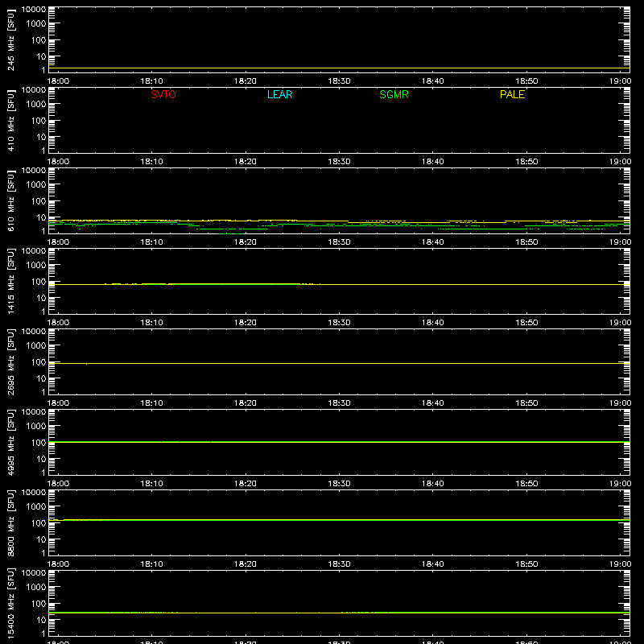This screenshot has width=644, height=644.
Task: Select the 8800 MHz [SFU] axis title
Action: coord(10,522)
